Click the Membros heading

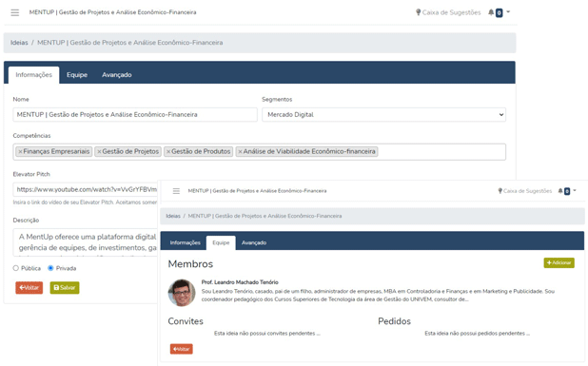click(x=190, y=264)
